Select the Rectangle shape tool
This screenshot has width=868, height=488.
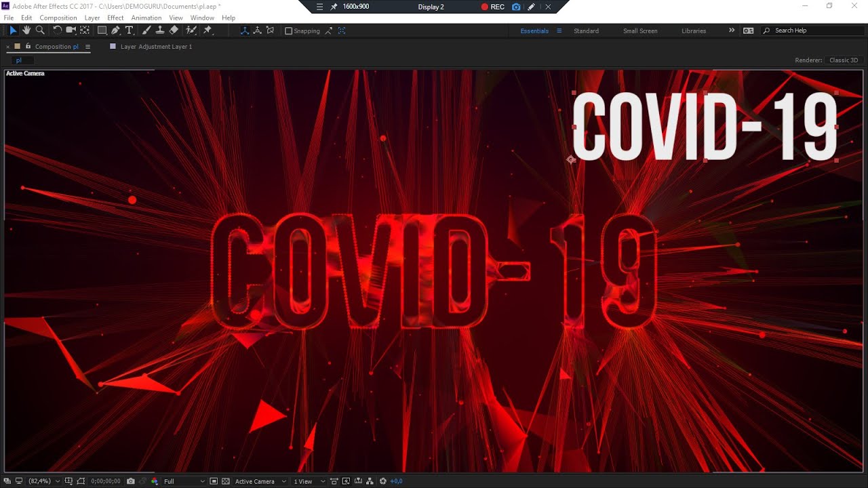coord(102,30)
